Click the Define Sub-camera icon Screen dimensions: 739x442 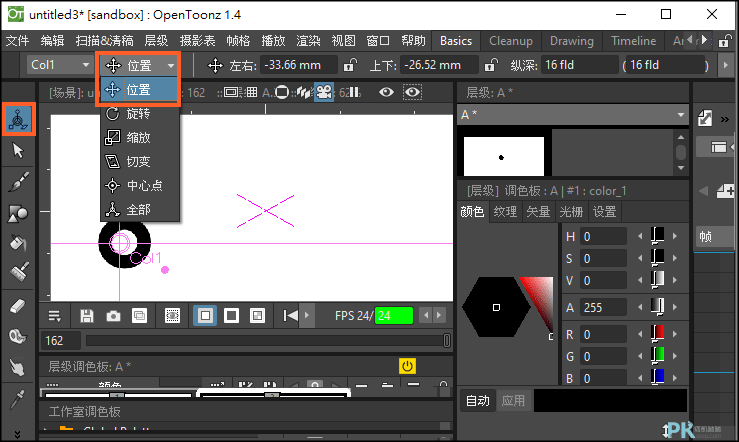pos(172,316)
